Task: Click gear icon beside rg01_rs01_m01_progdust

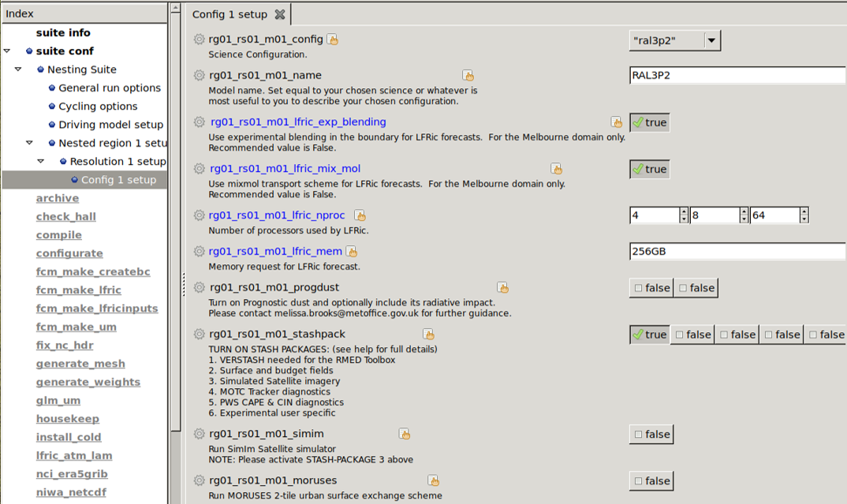Action: 200,287
